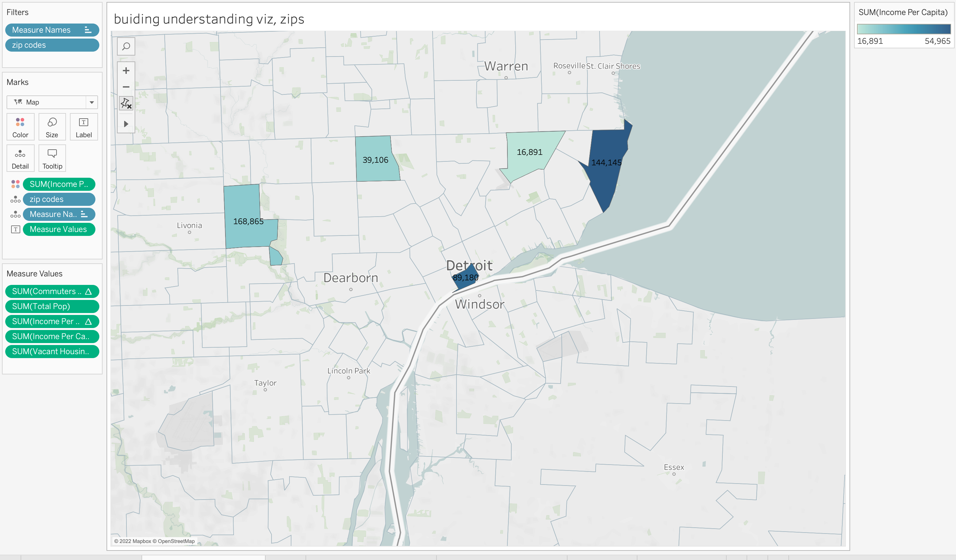
Task: Click the Income Per Capita color gradient legend
Action: [904, 29]
